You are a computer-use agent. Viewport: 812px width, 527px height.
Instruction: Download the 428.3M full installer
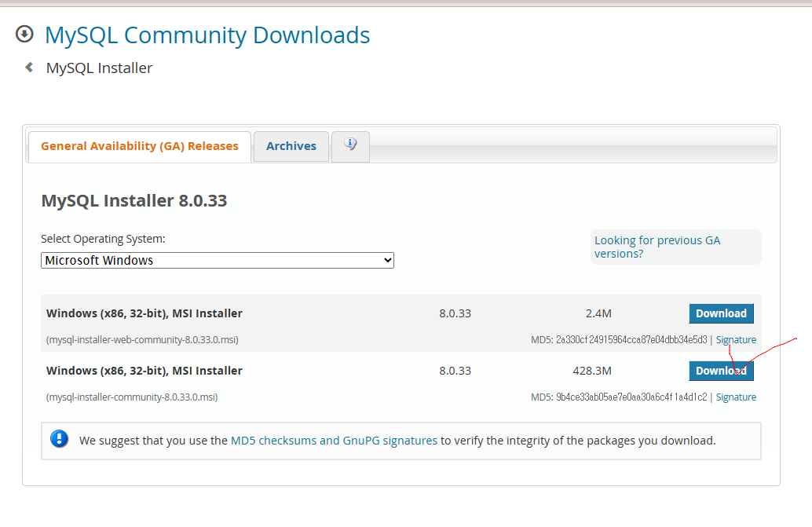pos(721,371)
